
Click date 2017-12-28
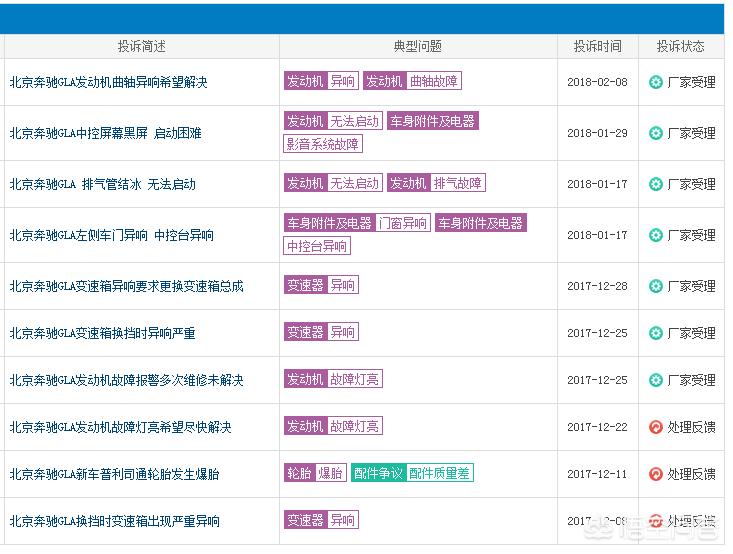597,286
